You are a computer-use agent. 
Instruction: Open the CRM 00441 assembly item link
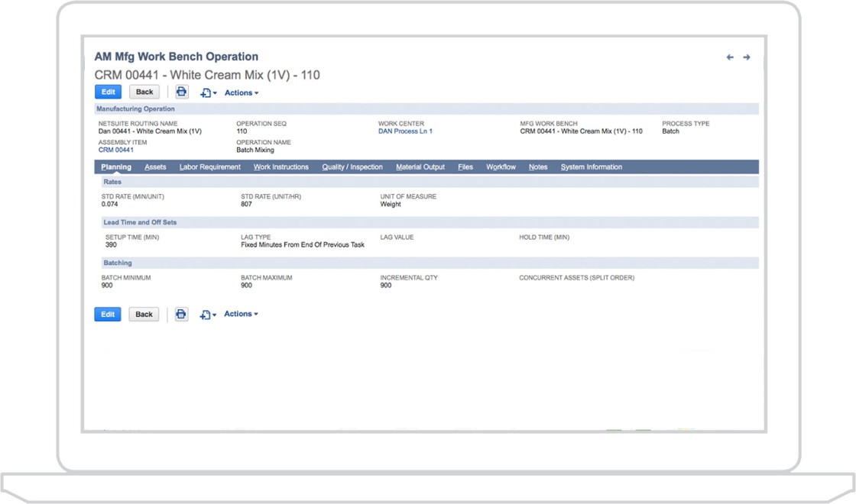pos(116,150)
